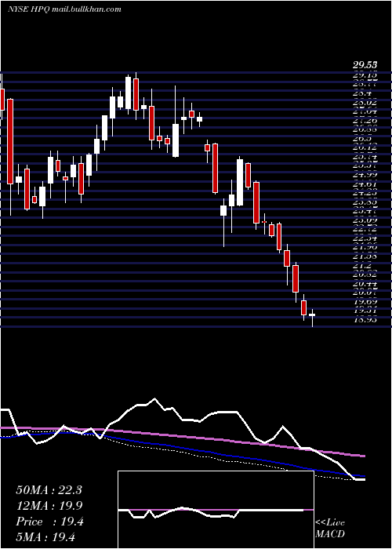Image resolution: width=392 pixels, height=549 pixels.
Task: Select the 29.53 top price label
Action: 365,65
